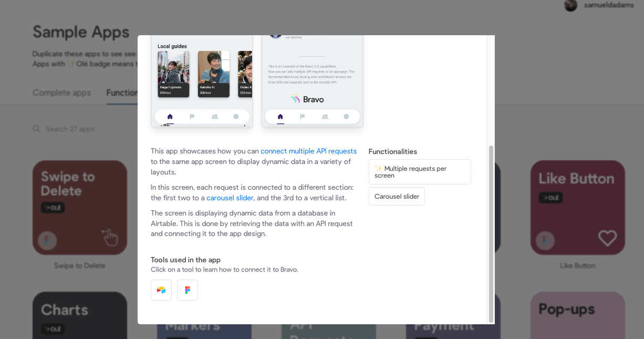This screenshot has height=339, width=644.
Task: Click the Olé badge on Charts card
Action: [x=53, y=330]
